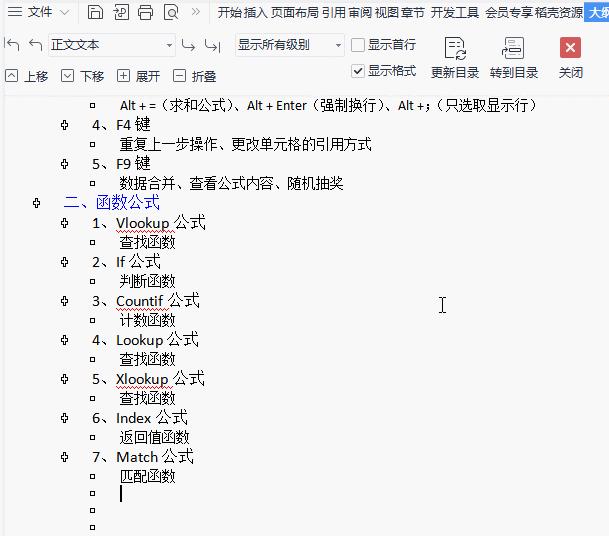The height and width of the screenshot is (536, 609).
Task: Switch to the 页面布局 tab
Action: pyautogui.click(x=294, y=12)
